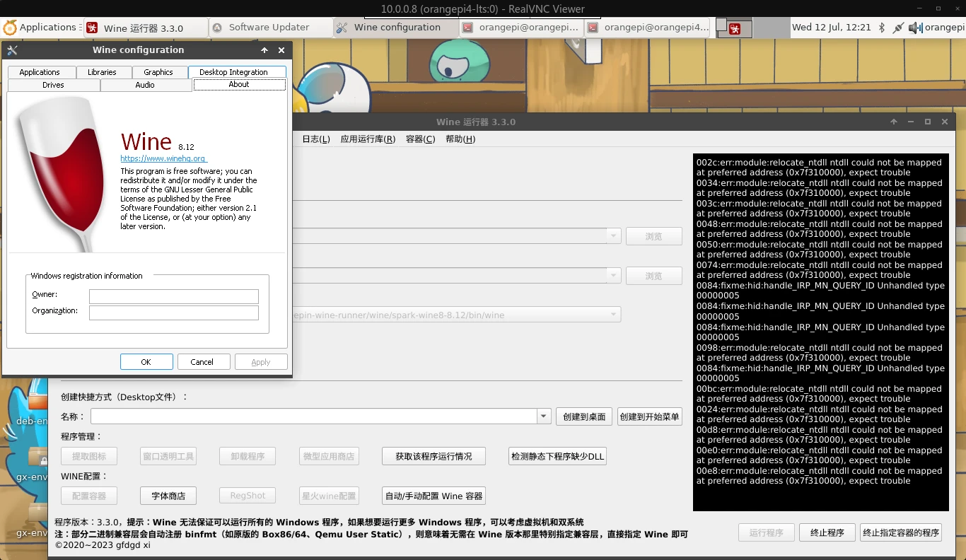Click the 创建到开始菜单 button
Image resolution: width=966 pixels, height=560 pixels.
pyautogui.click(x=649, y=416)
